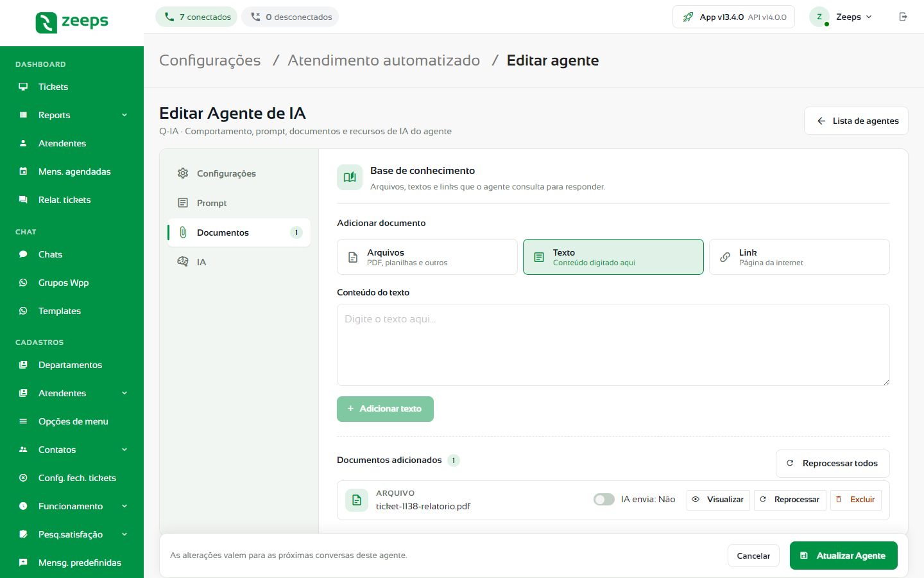Click the rocket icon beside App v13.4.0
The height and width of the screenshot is (578, 924).
tap(688, 17)
